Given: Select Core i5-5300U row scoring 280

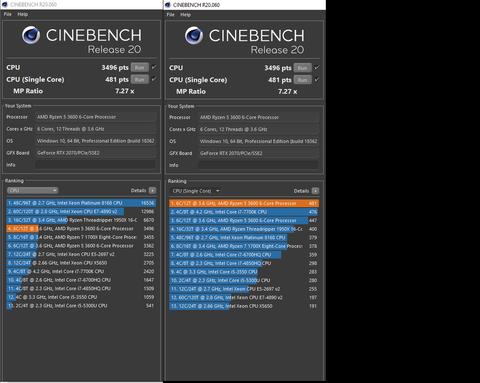Looking at the screenshot, I should pos(244,280).
